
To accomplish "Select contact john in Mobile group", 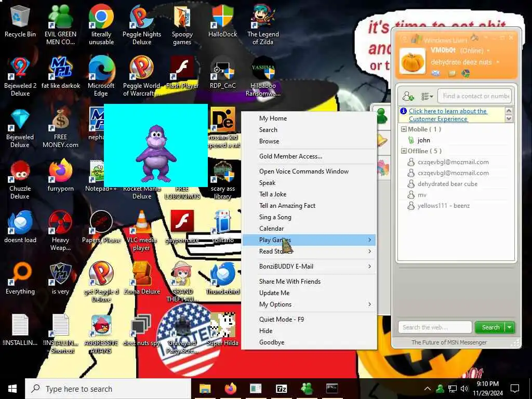I will click(423, 140).
